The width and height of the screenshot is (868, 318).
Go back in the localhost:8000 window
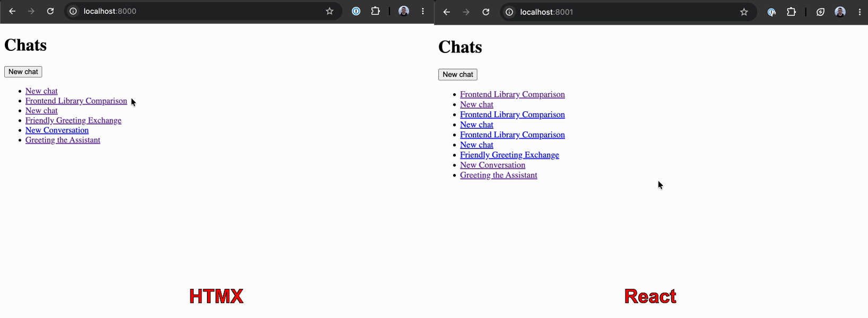tap(12, 11)
